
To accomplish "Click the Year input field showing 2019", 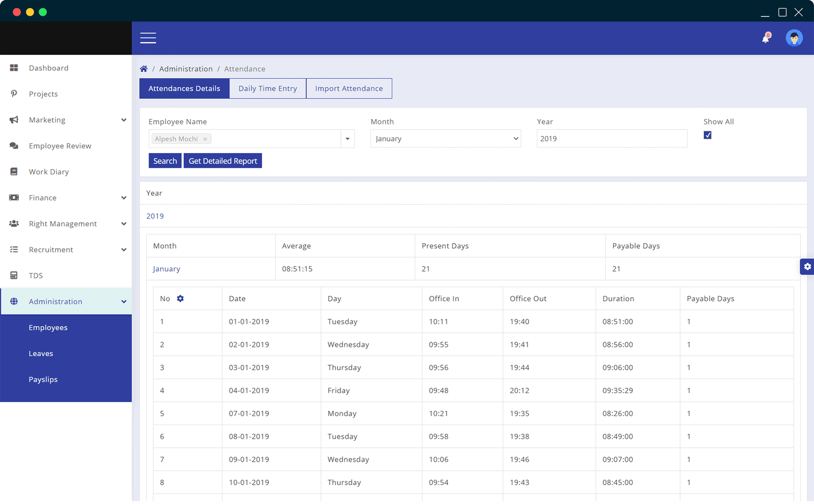I will tap(612, 139).
